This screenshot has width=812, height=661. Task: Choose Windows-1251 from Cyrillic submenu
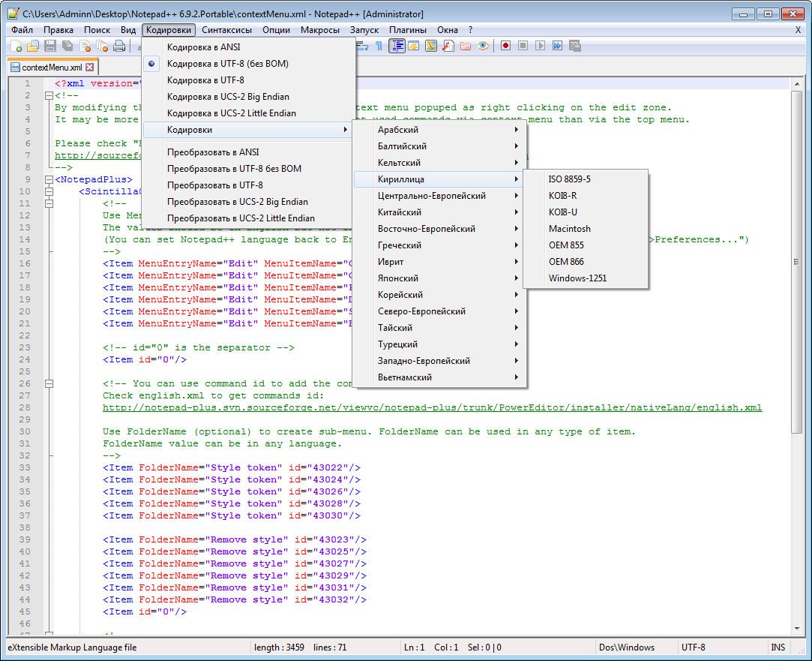tap(577, 278)
